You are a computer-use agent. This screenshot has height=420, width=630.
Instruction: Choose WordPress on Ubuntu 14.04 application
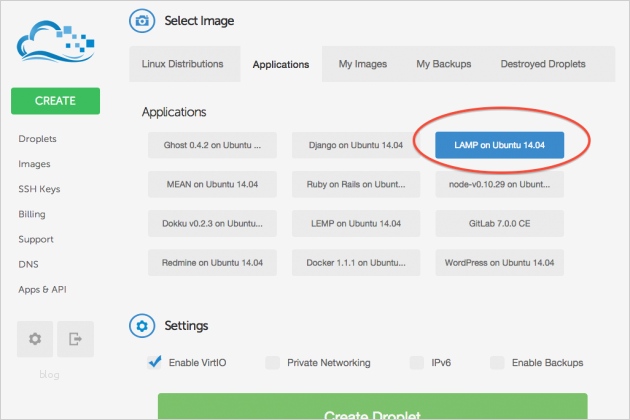point(500,263)
